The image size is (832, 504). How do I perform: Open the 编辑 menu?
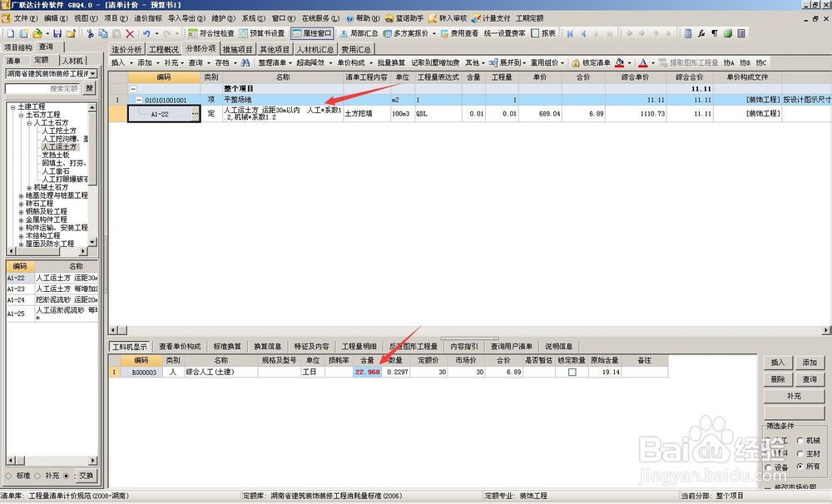(x=55, y=18)
